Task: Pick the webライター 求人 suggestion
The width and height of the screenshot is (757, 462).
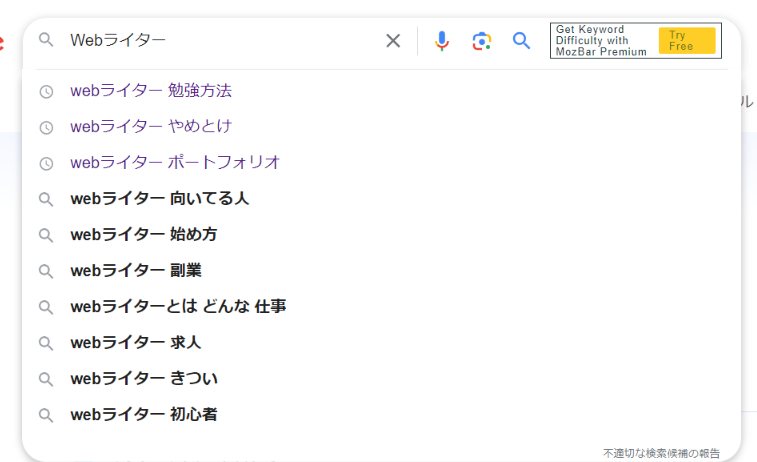Action: (136, 343)
